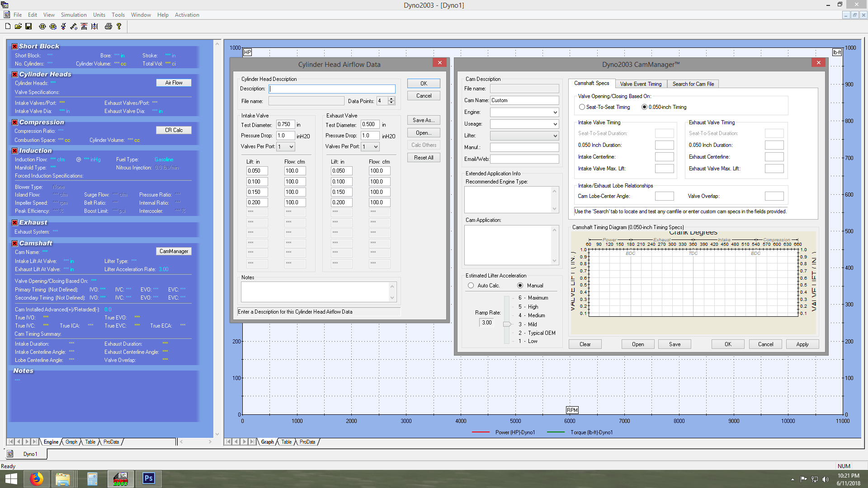Click the Air Flow button
868x488 pixels.
click(174, 83)
